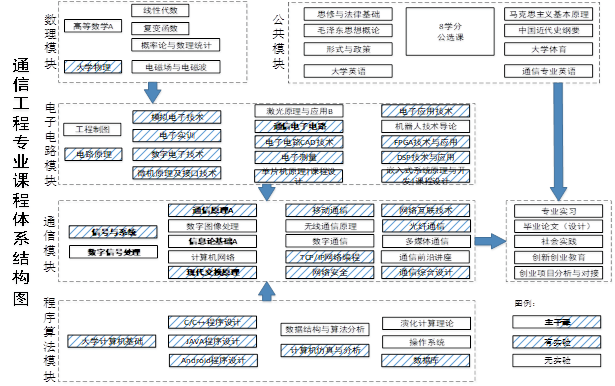Click the TCP/IP网络编程 box

click(329, 257)
